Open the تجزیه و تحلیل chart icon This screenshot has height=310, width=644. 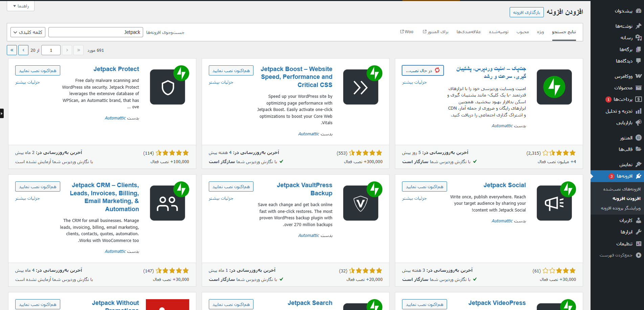638,111
